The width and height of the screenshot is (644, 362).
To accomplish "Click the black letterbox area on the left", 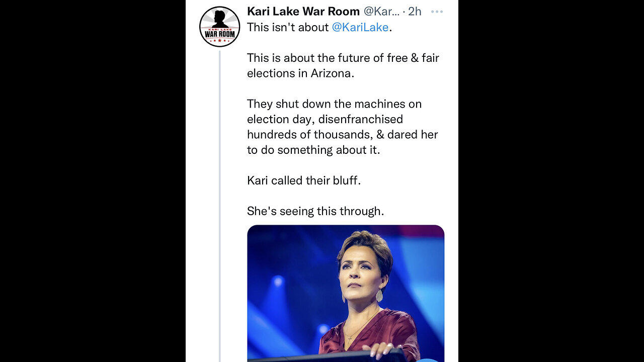I will pos(93,181).
